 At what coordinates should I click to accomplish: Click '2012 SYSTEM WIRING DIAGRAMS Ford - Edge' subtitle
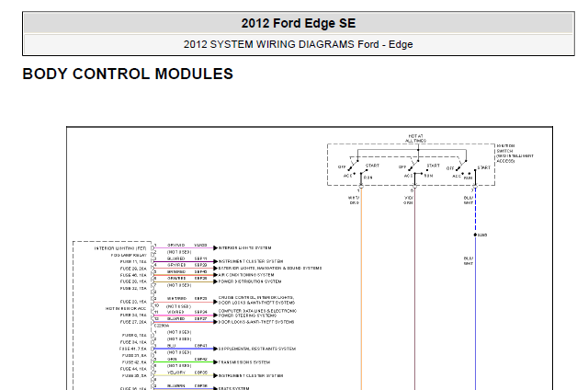point(298,44)
